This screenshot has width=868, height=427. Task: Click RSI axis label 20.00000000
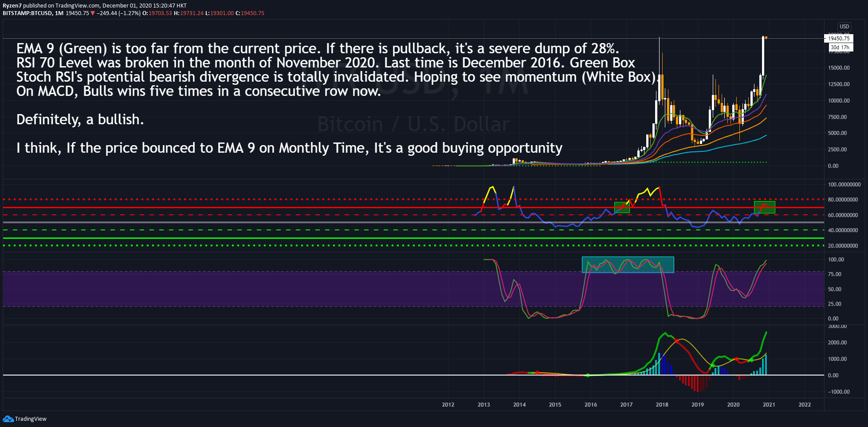tap(843, 246)
